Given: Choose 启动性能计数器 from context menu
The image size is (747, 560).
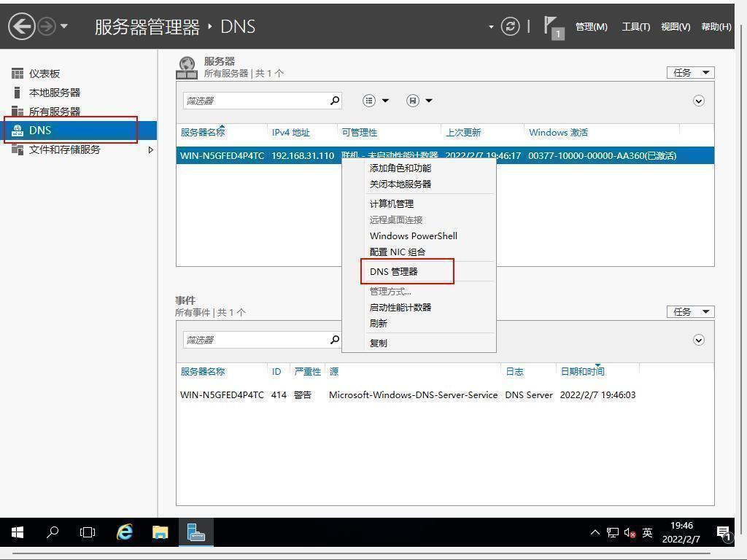Looking at the screenshot, I should [400, 307].
